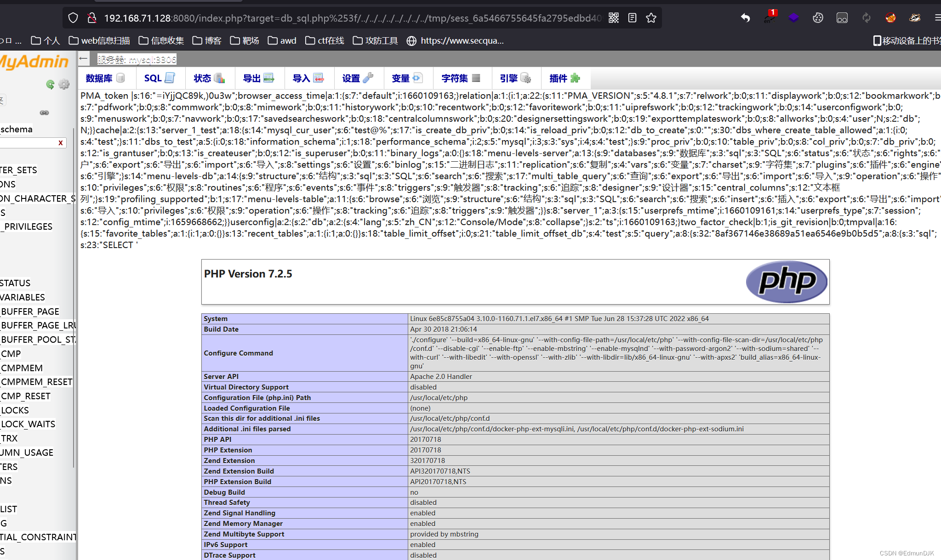Click the phpMyAdmin logo
Image resolution: width=941 pixels, height=560 pixels.
34,62
